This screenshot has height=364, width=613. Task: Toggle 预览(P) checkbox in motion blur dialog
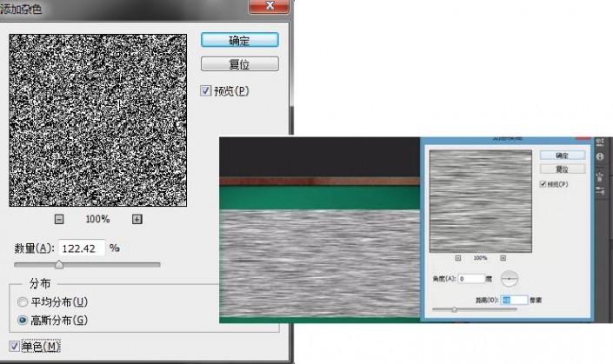click(543, 184)
